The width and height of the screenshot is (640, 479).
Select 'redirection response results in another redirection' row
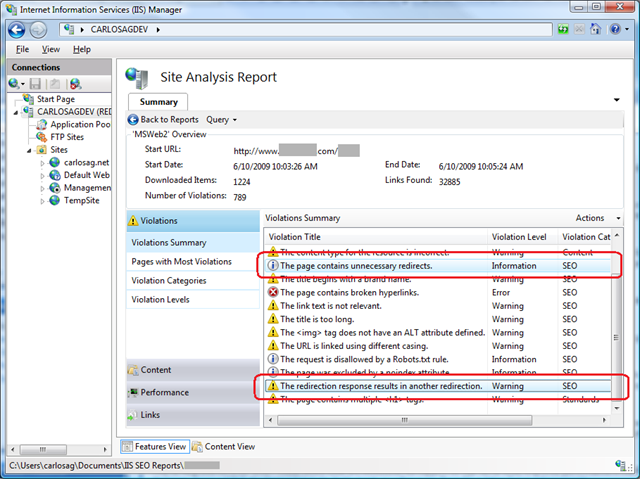[x=439, y=386]
